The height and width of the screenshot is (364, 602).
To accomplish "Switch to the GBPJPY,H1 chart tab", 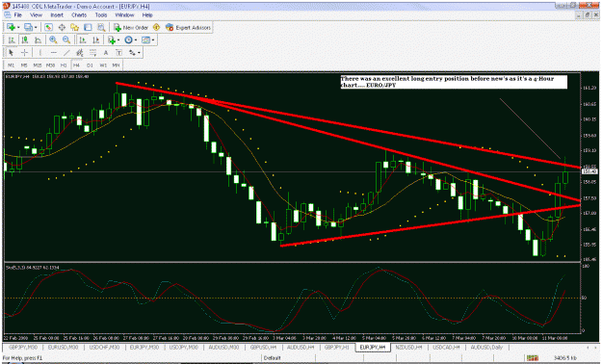I will (336, 347).
